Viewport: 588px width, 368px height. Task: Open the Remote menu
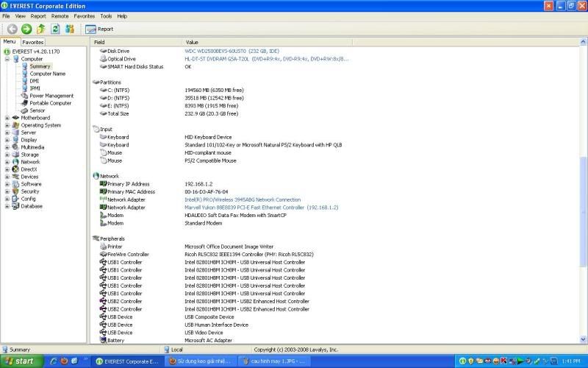tap(60, 16)
